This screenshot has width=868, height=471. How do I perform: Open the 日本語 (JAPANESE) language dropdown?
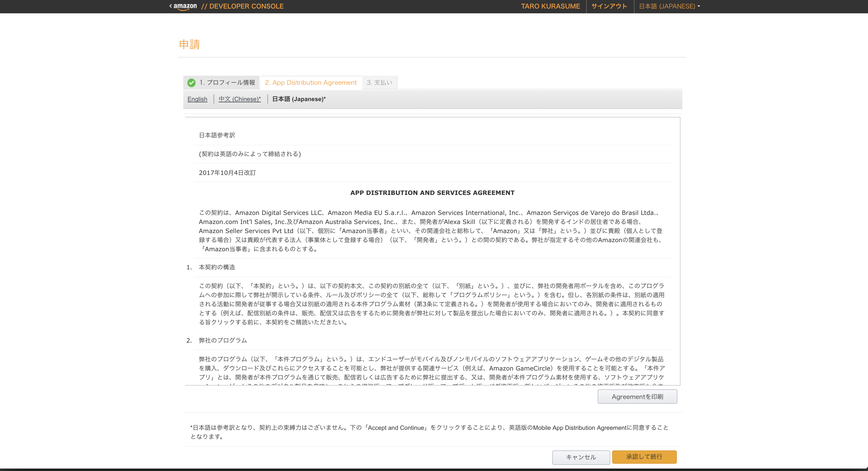667,6
